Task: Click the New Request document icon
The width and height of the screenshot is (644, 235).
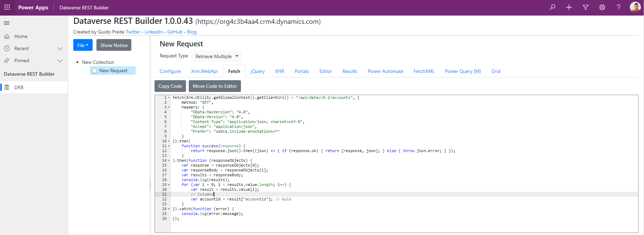Action: [95, 70]
